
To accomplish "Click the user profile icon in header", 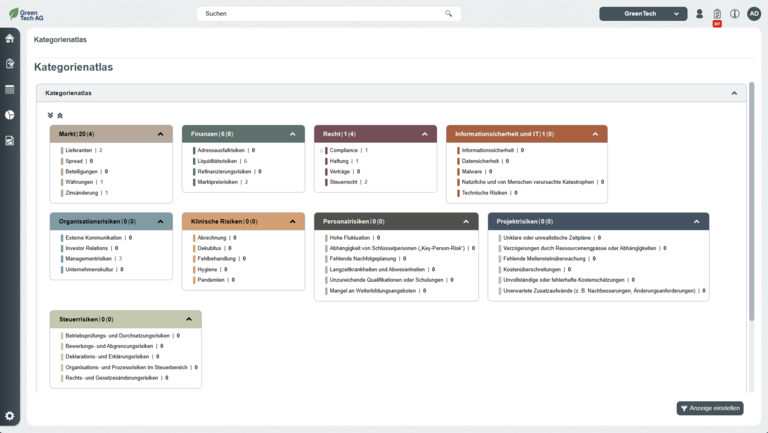I will [700, 14].
